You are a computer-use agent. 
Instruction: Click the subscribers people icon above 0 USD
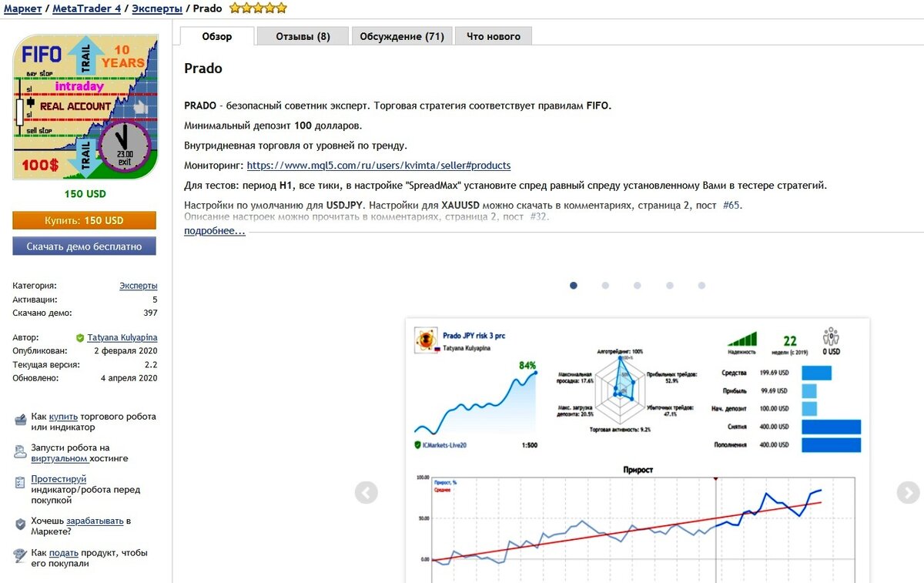(x=831, y=337)
